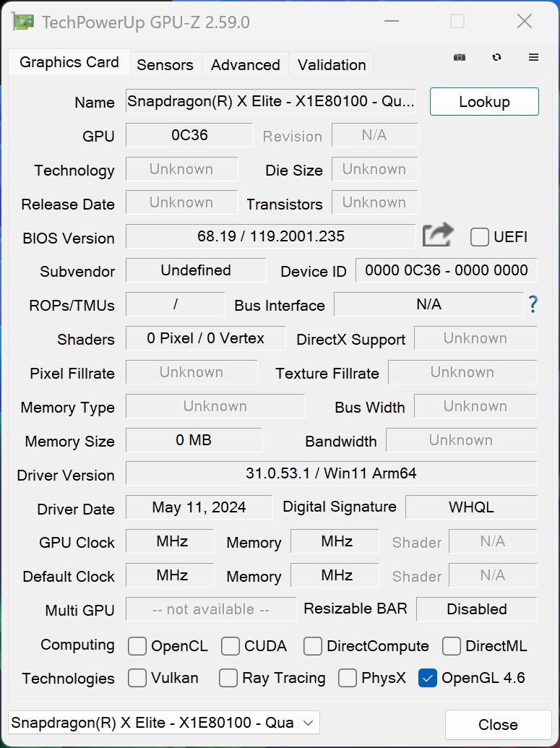Click the Driver Version field 31.0.53.1

pos(331,473)
